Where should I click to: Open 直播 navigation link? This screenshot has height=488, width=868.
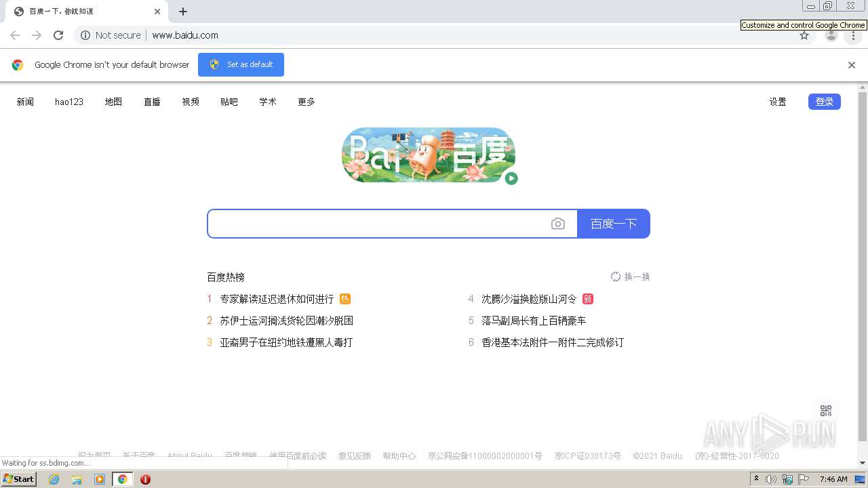[152, 102]
